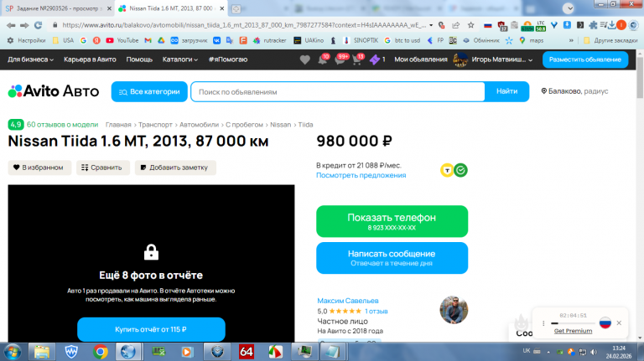Toggle Сравнить compare for this car

coord(103,168)
